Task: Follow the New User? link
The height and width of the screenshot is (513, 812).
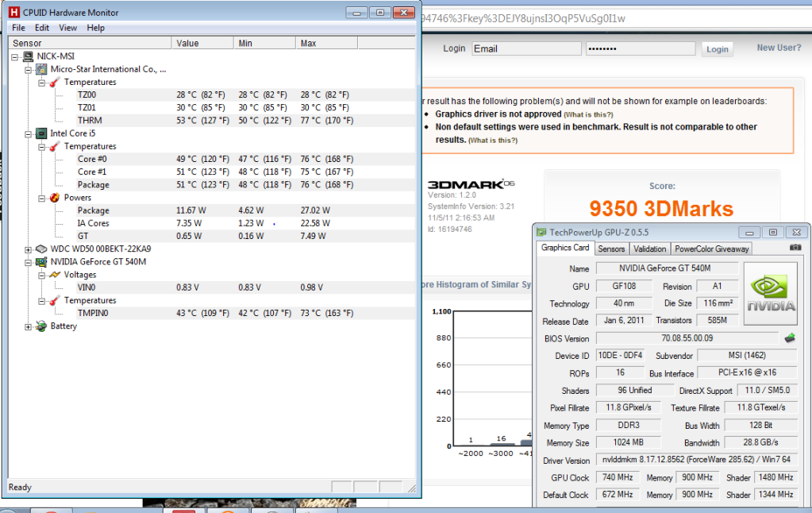Action: click(778, 48)
